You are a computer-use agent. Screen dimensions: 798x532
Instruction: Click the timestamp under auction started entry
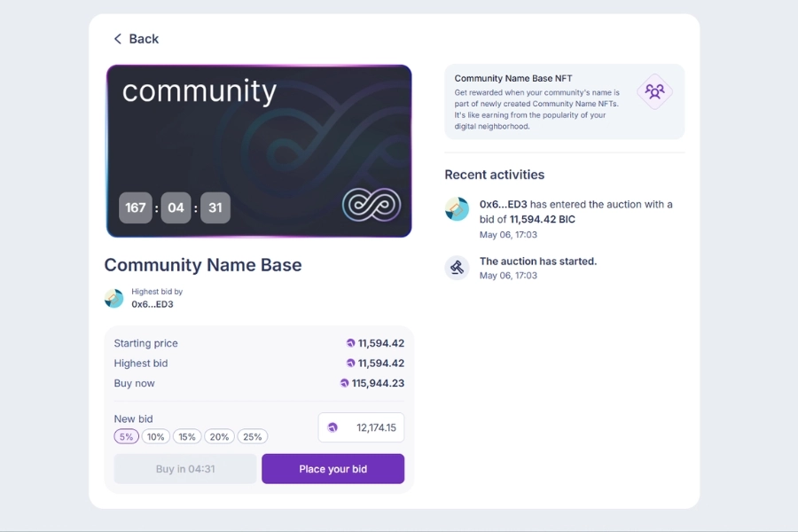tap(508, 276)
